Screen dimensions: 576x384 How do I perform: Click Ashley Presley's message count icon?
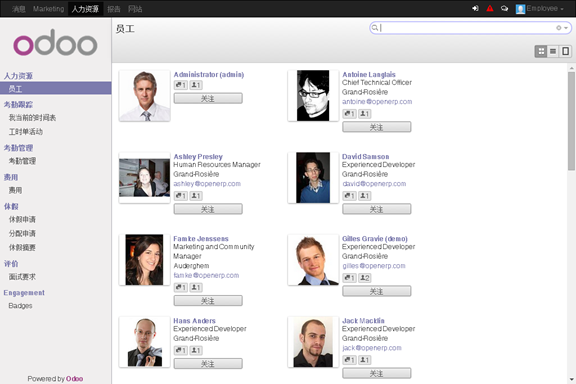[180, 196]
